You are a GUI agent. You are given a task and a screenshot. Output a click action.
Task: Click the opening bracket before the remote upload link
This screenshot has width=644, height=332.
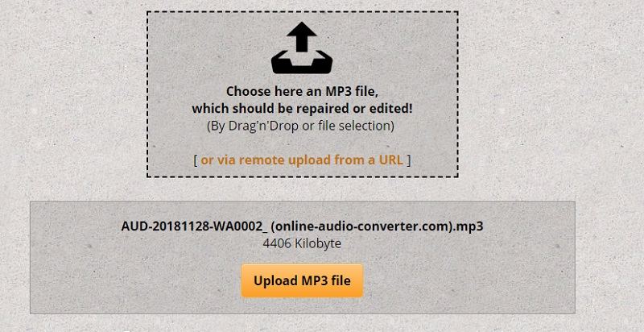pyautogui.click(x=196, y=160)
